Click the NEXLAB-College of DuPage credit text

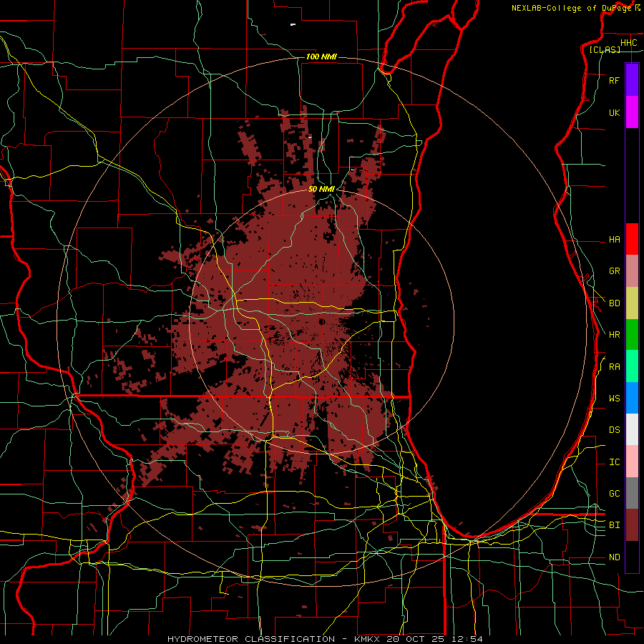coord(572,8)
